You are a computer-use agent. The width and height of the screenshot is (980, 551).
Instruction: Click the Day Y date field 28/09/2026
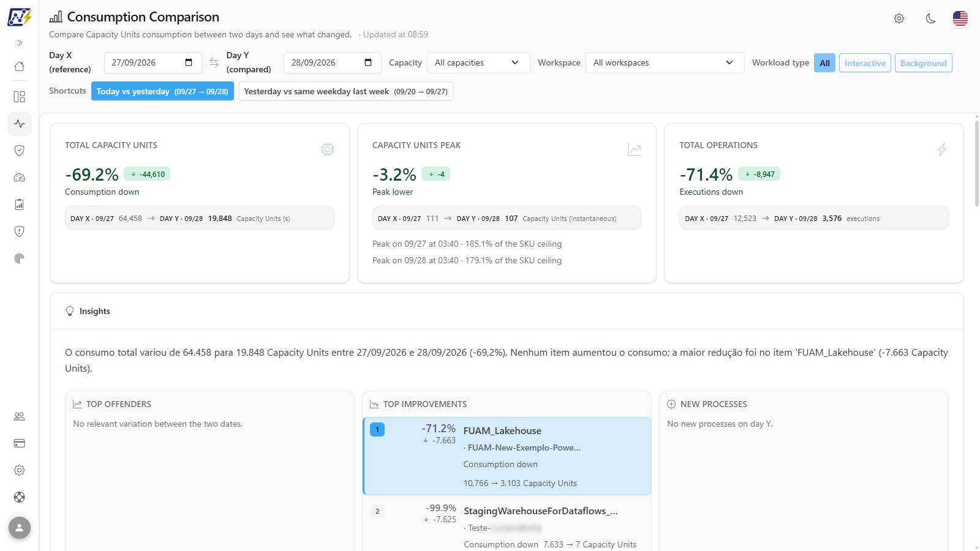pyautogui.click(x=332, y=62)
